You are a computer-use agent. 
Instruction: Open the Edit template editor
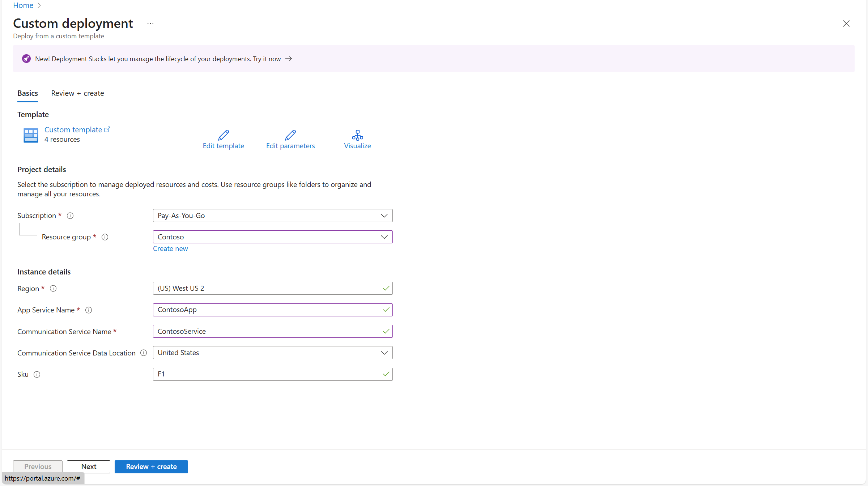click(x=223, y=139)
